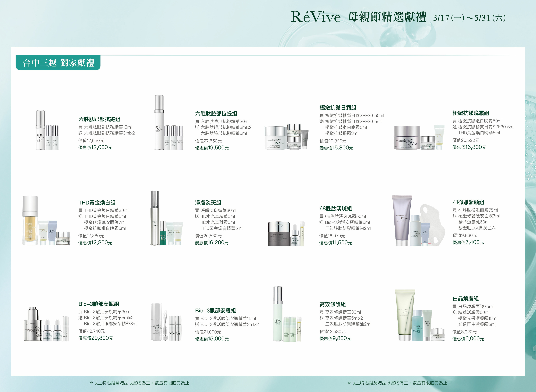
Task: Click the line 買 Bio-3激活安瓶精華30ml
Action: point(105,312)
